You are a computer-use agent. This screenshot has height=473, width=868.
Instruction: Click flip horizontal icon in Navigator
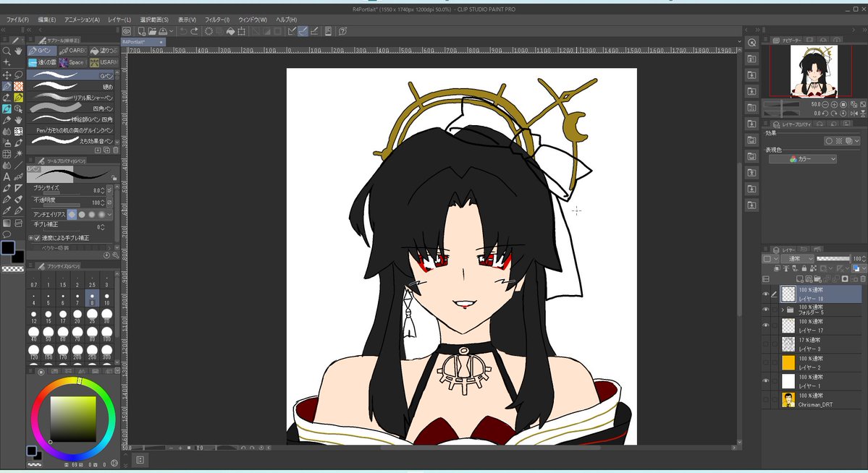click(853, 113)
